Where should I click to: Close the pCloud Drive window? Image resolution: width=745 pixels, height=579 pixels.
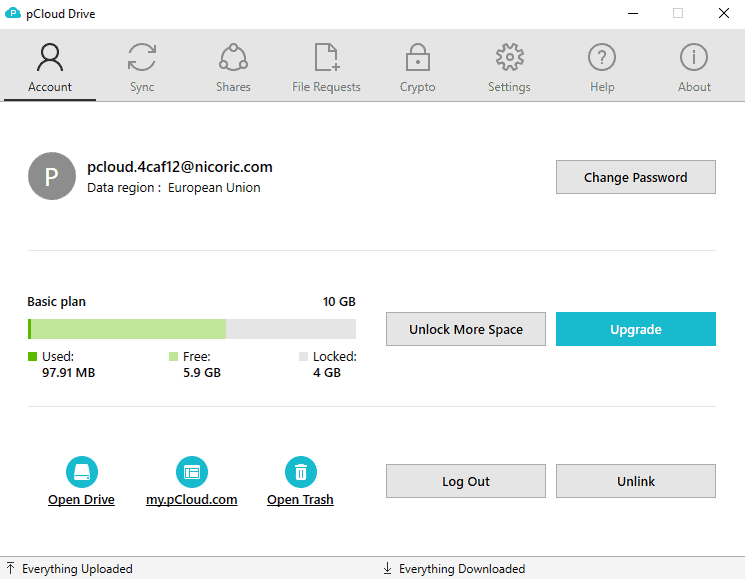click(724, 13)
